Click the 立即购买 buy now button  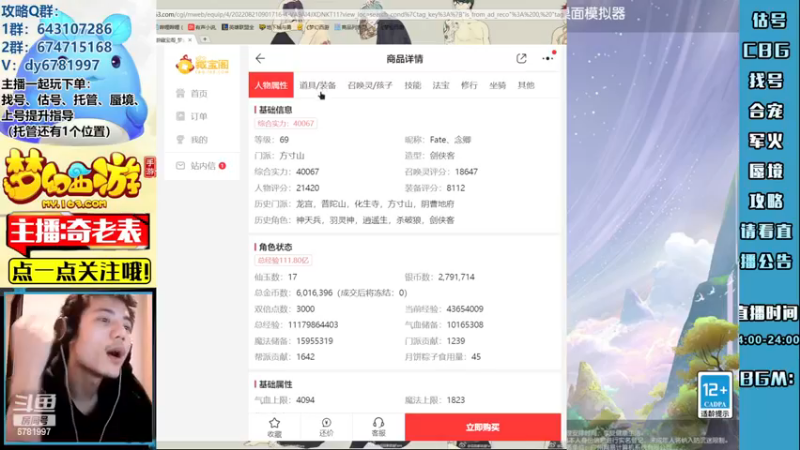[483, 427]
